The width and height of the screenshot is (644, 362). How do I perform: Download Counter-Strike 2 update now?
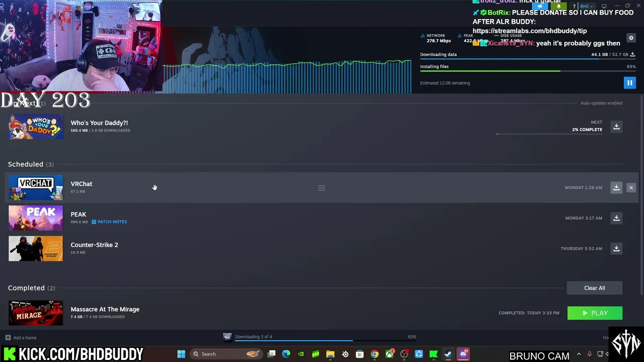coord(616,248)
